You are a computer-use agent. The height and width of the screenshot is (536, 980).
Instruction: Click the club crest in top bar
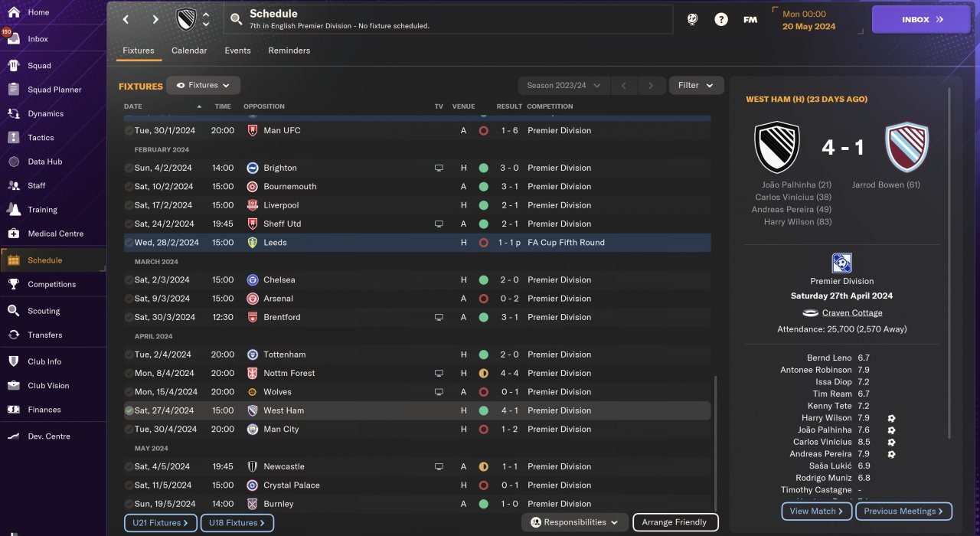click(186, 19)
